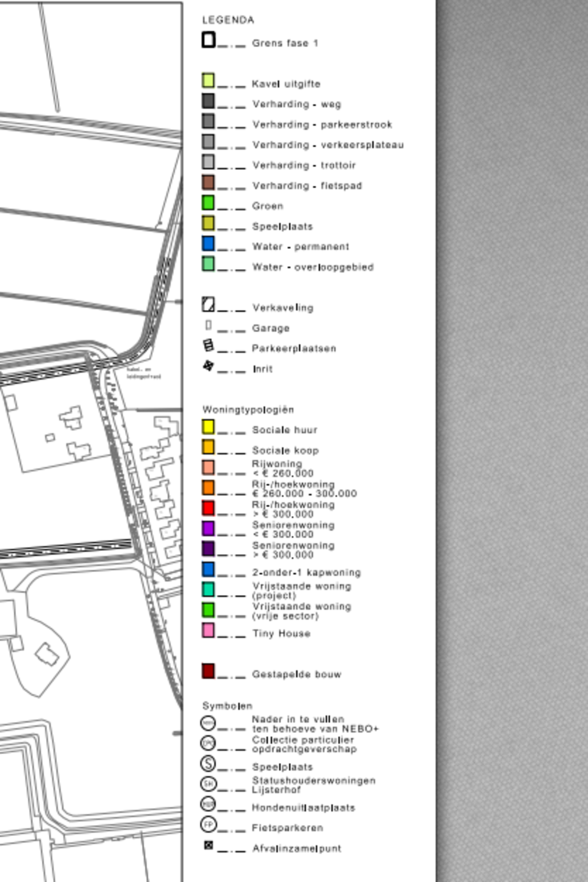Pick the yellow Sociale huur swatch
This screenshot has width=588, height=882.
click(x=208, y=427)
